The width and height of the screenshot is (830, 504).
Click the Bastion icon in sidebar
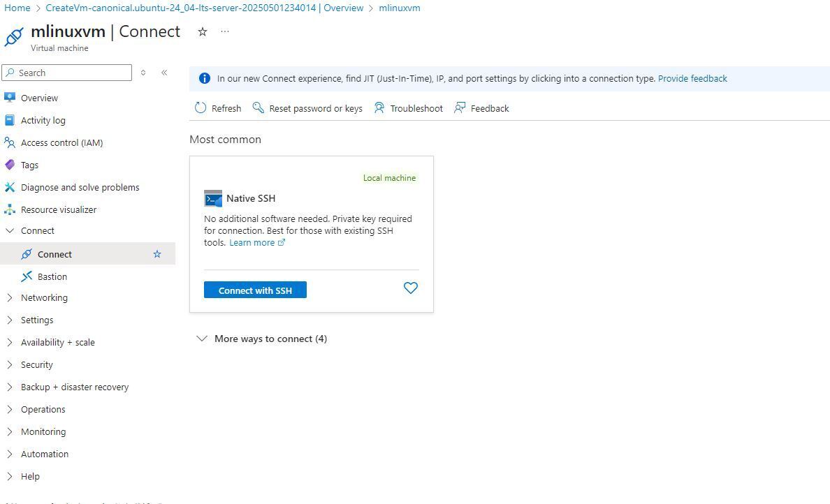coord(27,276)
